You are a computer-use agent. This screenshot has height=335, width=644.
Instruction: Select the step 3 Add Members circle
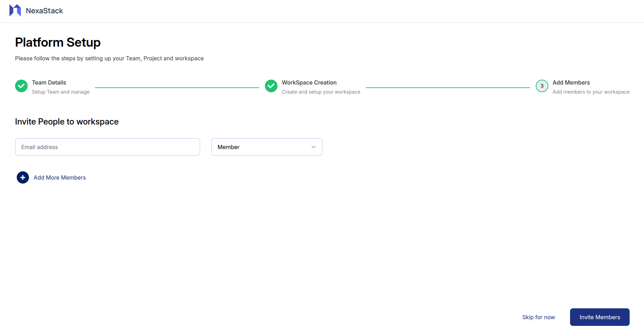point(542,86)
